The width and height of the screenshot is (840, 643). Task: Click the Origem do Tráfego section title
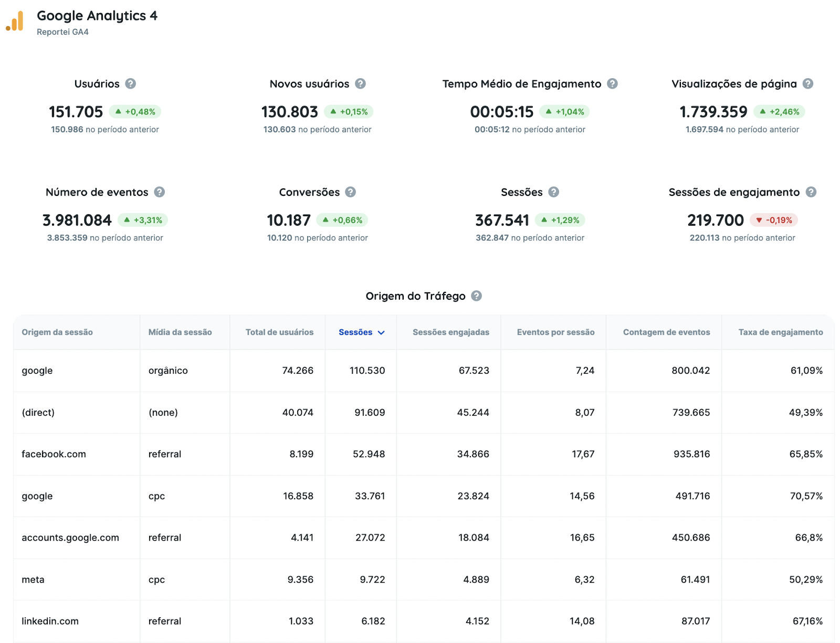pos(415,296)
